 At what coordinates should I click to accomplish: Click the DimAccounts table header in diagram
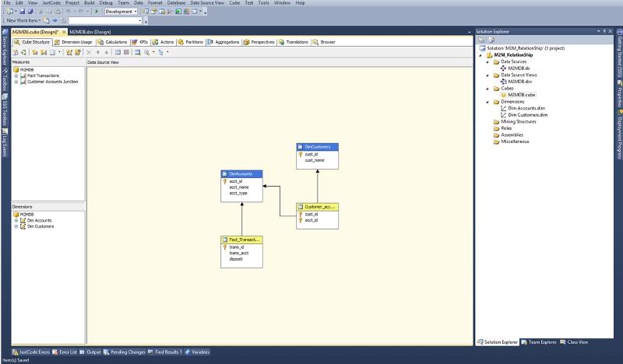point(241,174)
